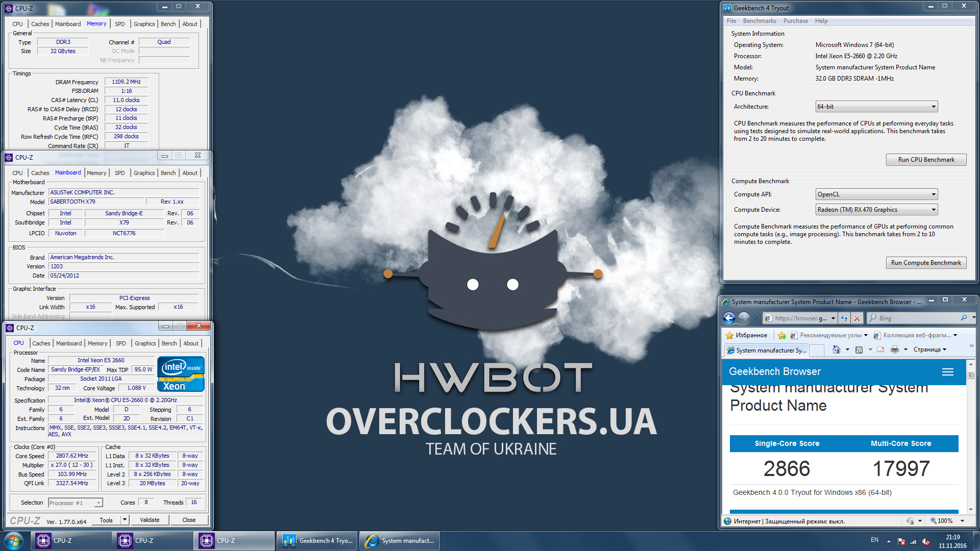Click the Internet Explorer taskbar button
The height and width of the screenshot is (551, 980).
pos(400,541)
